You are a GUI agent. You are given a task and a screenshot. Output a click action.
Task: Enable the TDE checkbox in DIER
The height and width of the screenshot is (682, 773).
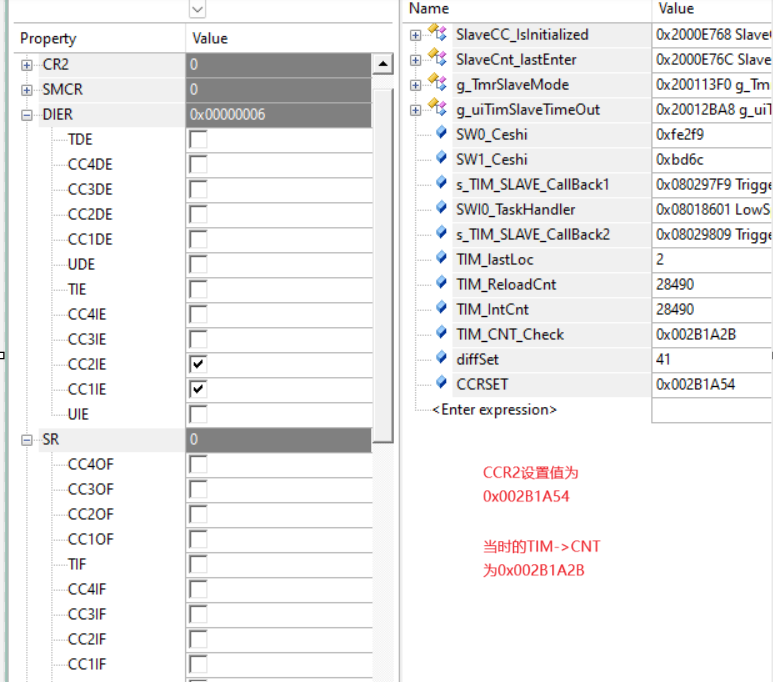pos(198,140)
